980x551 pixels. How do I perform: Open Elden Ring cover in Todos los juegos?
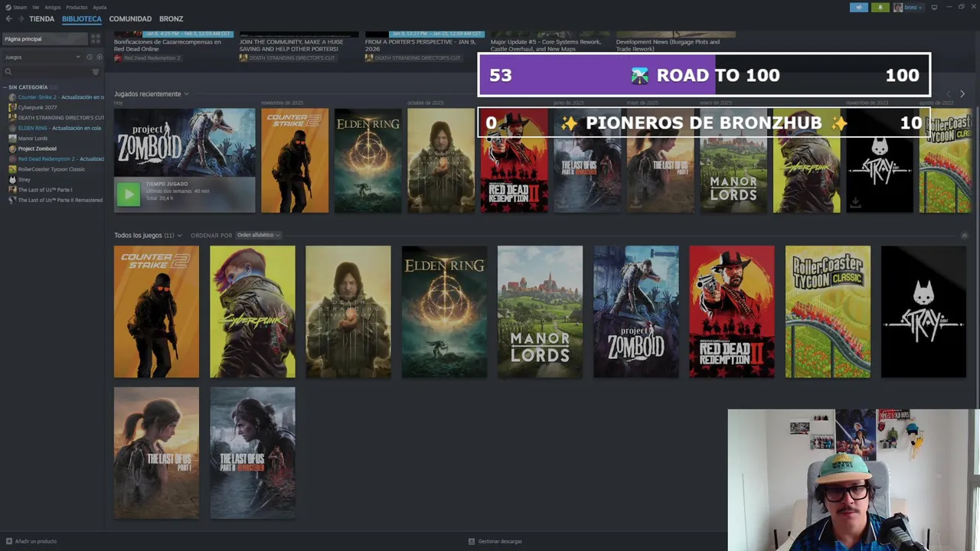tap(444, 311)
